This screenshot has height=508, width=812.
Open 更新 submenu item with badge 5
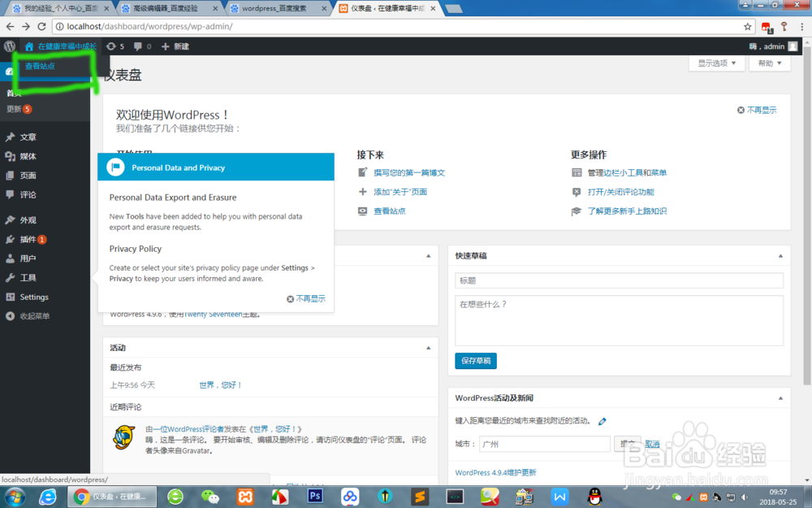[19, 109]
